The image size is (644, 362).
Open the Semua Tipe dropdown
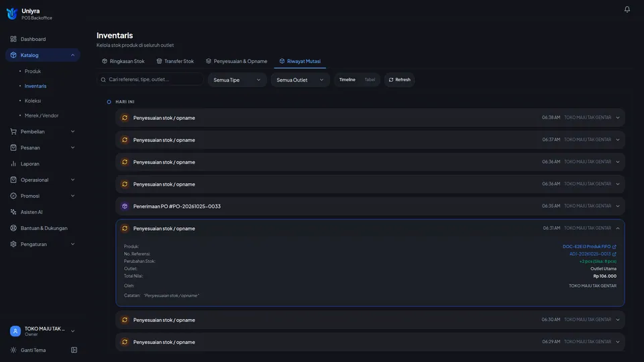point(237,80)
